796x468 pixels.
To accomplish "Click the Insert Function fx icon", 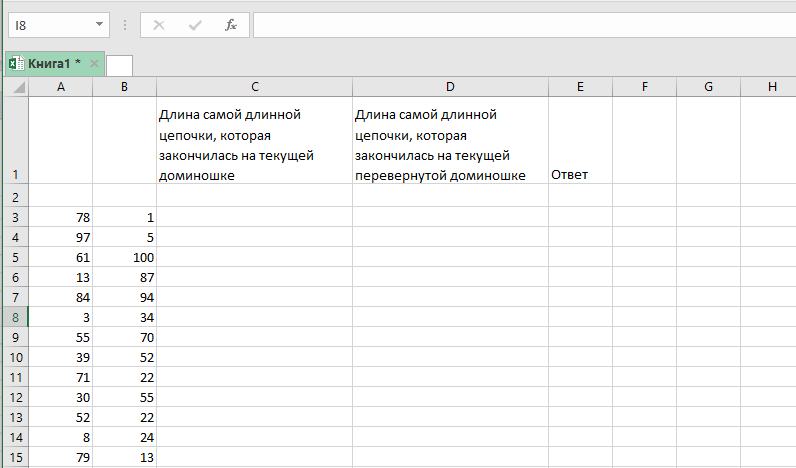I will tap(230, 24).
